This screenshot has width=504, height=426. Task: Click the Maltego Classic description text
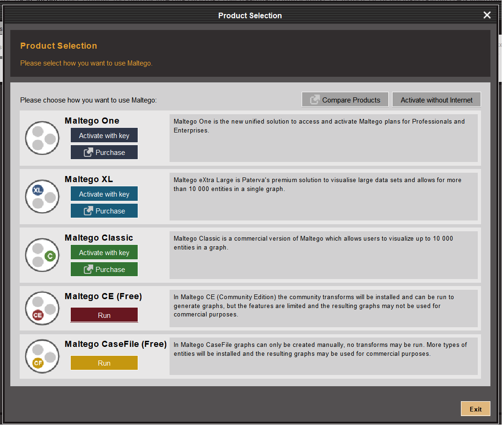pyautogui.click(x=314, y=243)
